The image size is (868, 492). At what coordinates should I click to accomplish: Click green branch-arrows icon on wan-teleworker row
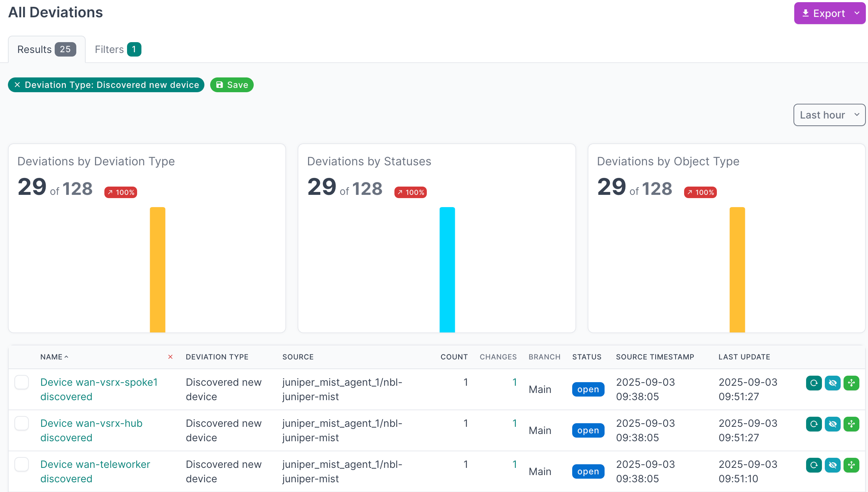(851, 465)
